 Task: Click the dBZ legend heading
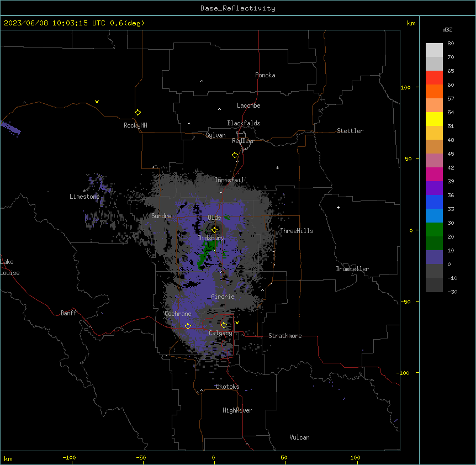click(x=447, y=29)
